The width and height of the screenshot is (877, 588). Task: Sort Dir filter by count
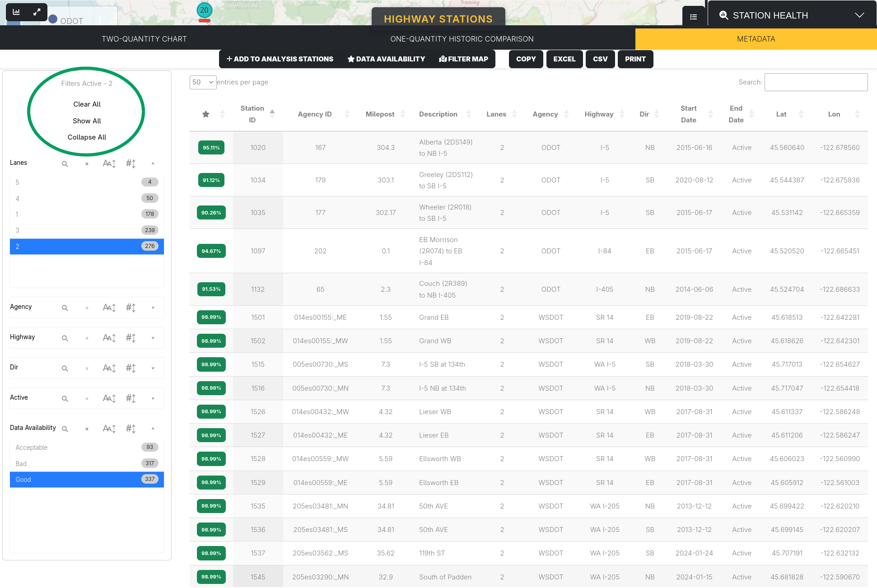(131, 368)
